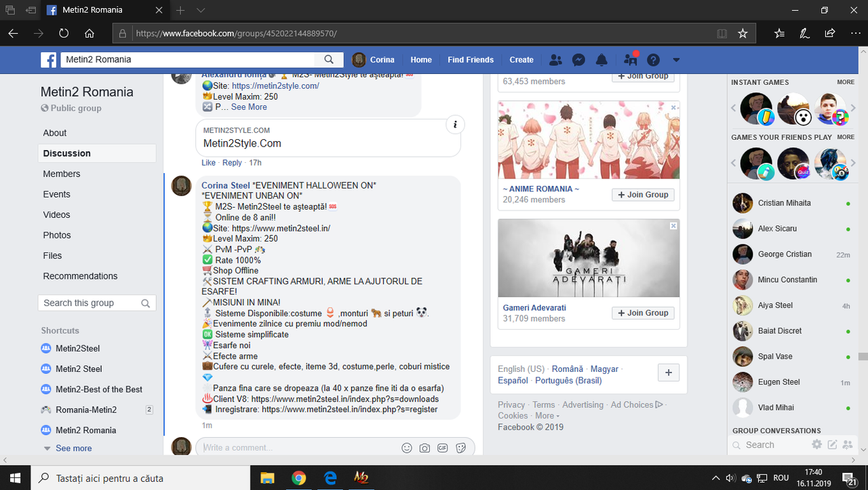Open the Members section
The image size is (868, 490).
62,174
